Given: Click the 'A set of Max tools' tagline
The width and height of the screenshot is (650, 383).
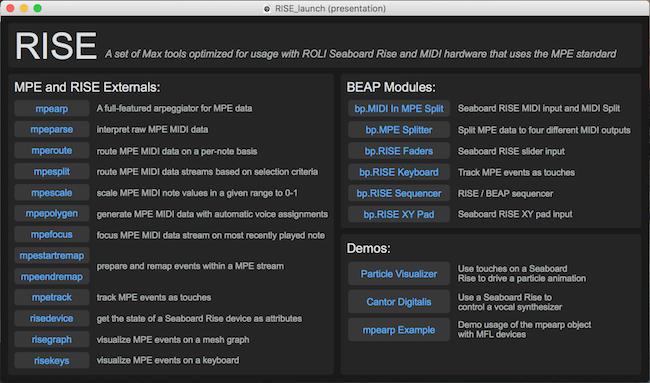Looking at the screenshot, I should [x=361, y=54].
